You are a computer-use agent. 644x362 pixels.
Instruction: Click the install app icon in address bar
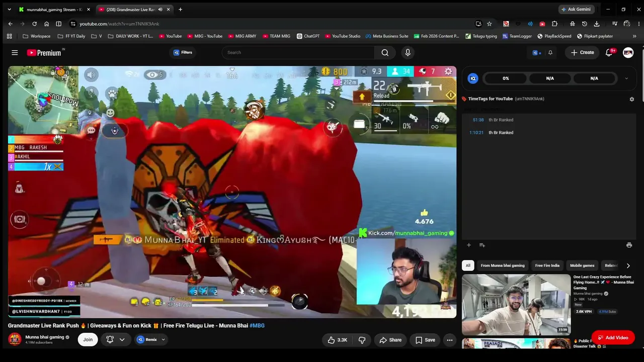pyautogui.click(x=478, y=24)
